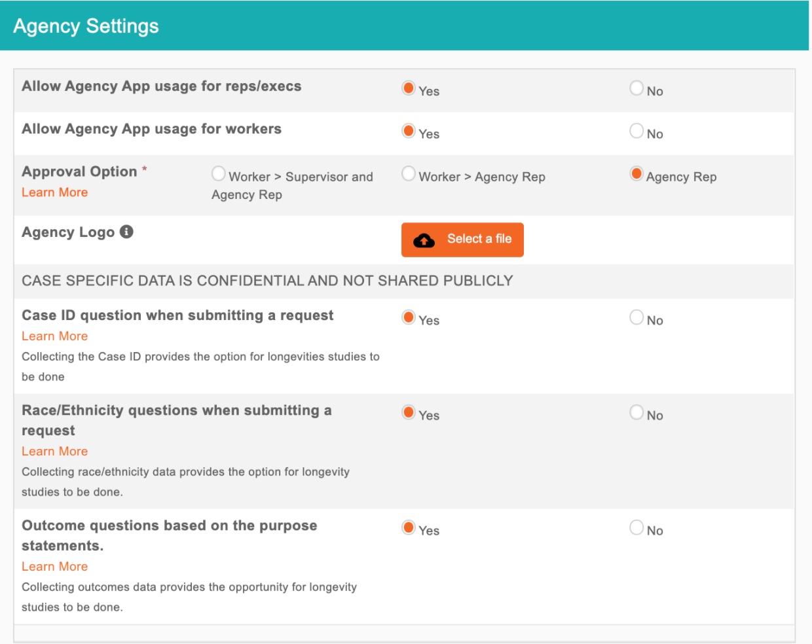Viewport: 812px width, 644px height.
Task: Click the cloud upload icon
Action: [424, 240]
